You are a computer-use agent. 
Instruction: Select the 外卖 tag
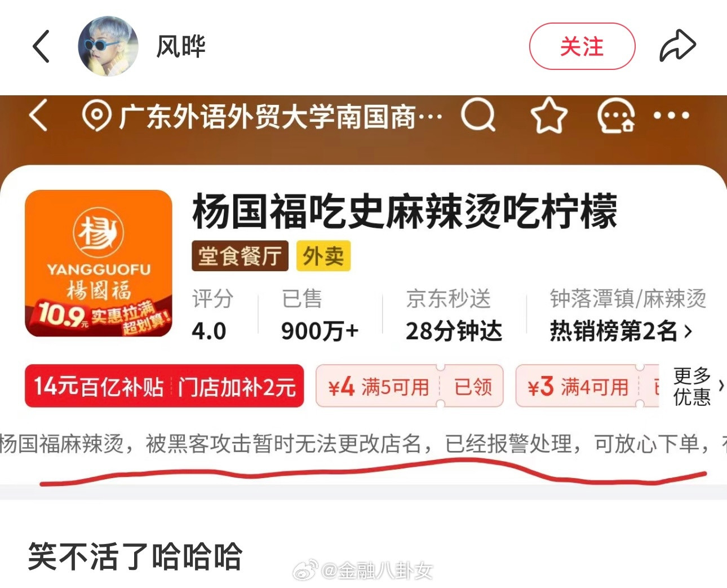[x=323, y=256]
